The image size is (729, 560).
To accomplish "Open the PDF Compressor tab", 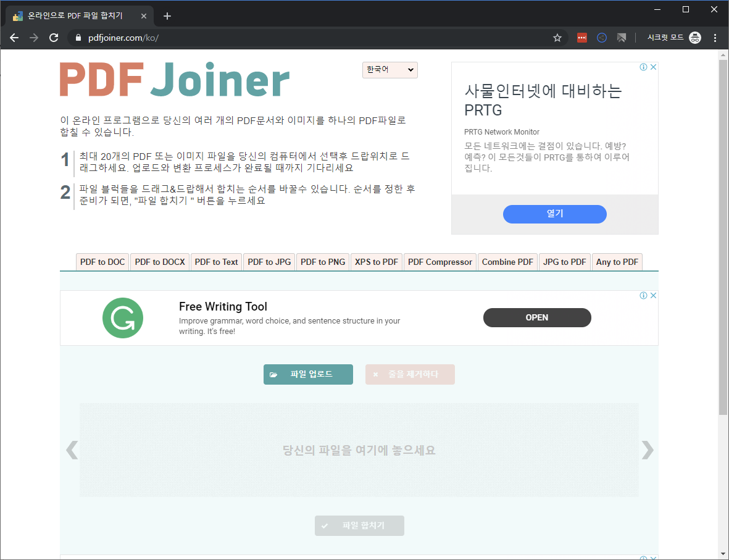I will pyautogui.click(x=440, y=262).
